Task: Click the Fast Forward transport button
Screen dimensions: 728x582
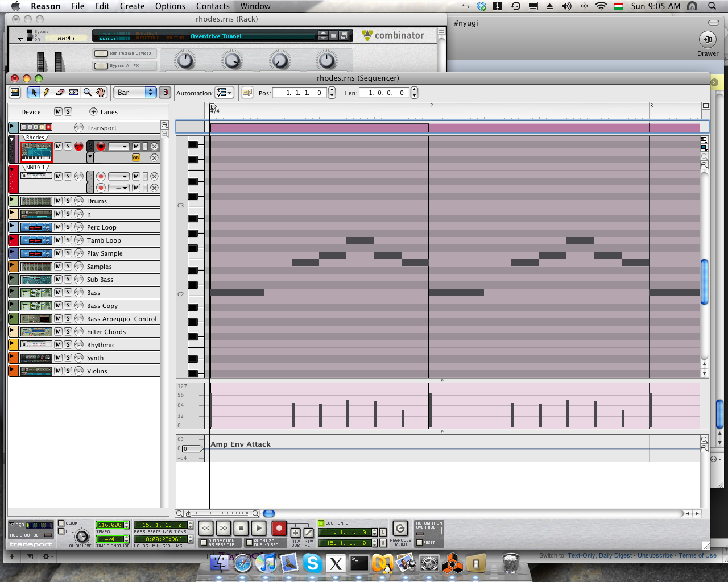Action: [224, 528]
